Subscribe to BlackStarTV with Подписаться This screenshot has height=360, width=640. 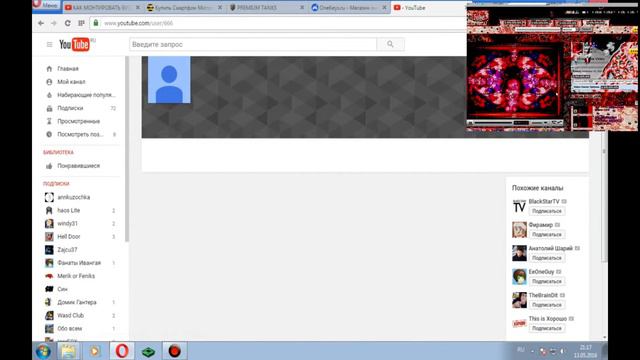coord(547,211)
